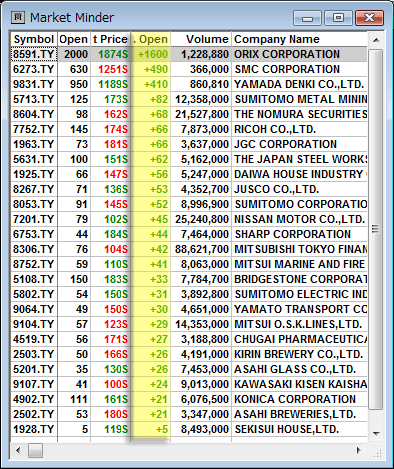
Task: Select symbol 4519.TY
Action: point(34,339)
